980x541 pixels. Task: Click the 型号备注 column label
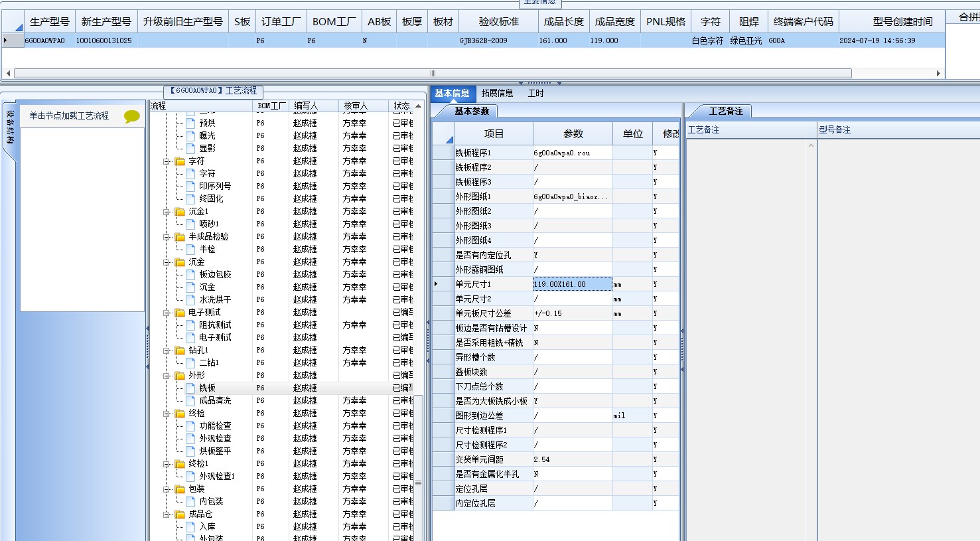(835, 130)
